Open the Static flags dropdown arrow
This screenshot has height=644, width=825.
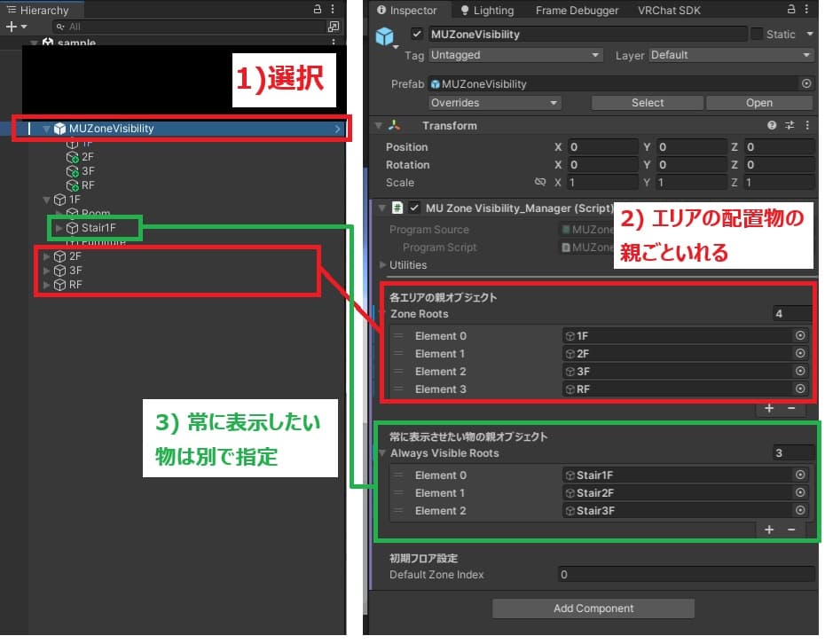810,35
